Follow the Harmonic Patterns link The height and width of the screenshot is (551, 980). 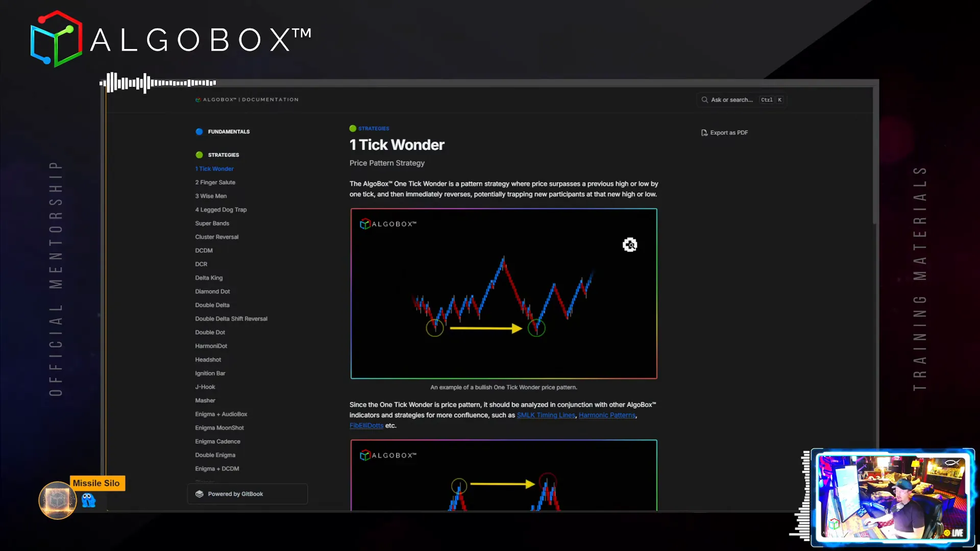pos(607,415)
